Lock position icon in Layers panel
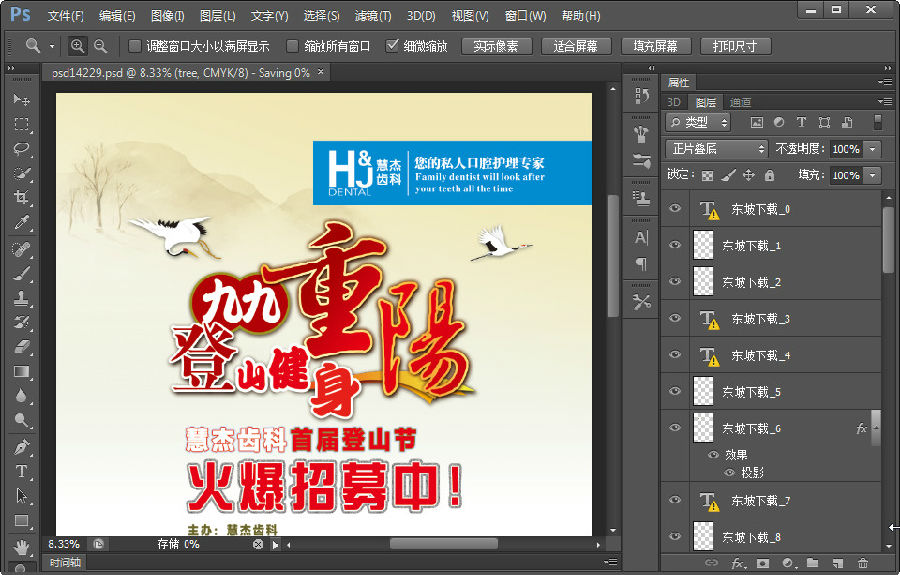The width and height of the screenshot is (900, 575). tap(748, 175)
